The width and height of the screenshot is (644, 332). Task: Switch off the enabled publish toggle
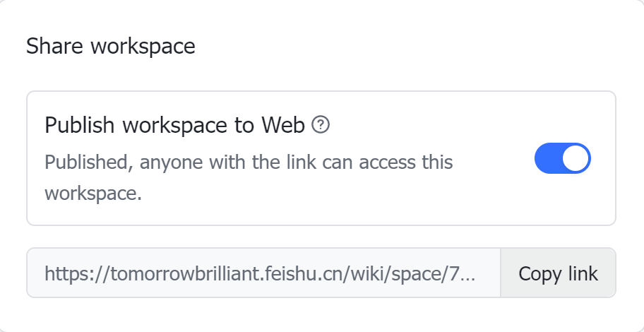(562, 158)
